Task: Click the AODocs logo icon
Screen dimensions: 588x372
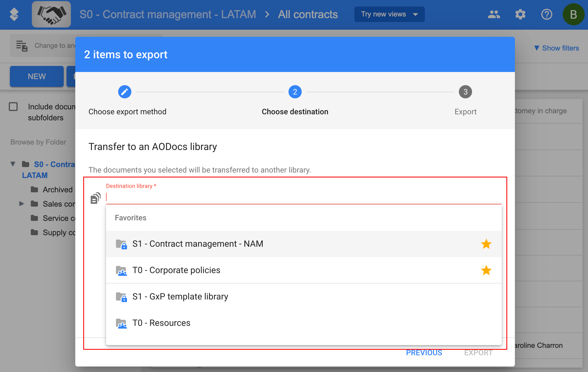Action: click(14, 14)
